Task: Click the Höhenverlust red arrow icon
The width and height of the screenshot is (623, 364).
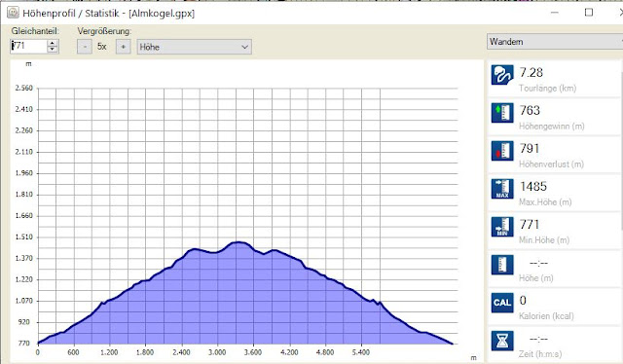Action: [502, 151]
